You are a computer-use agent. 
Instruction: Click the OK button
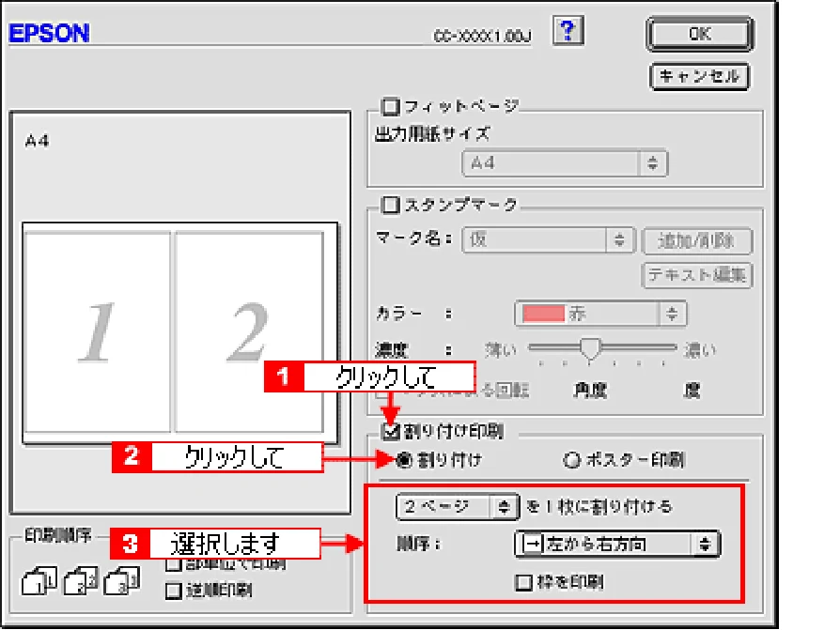point(700,34)
